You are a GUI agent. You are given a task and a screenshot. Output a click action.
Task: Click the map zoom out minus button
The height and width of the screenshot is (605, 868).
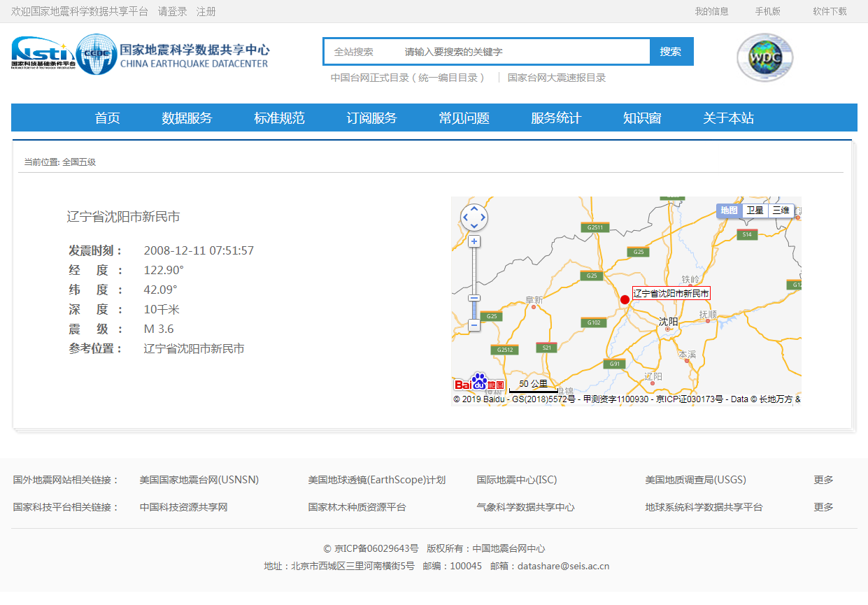pyautogui.click(x=474, y=325)
